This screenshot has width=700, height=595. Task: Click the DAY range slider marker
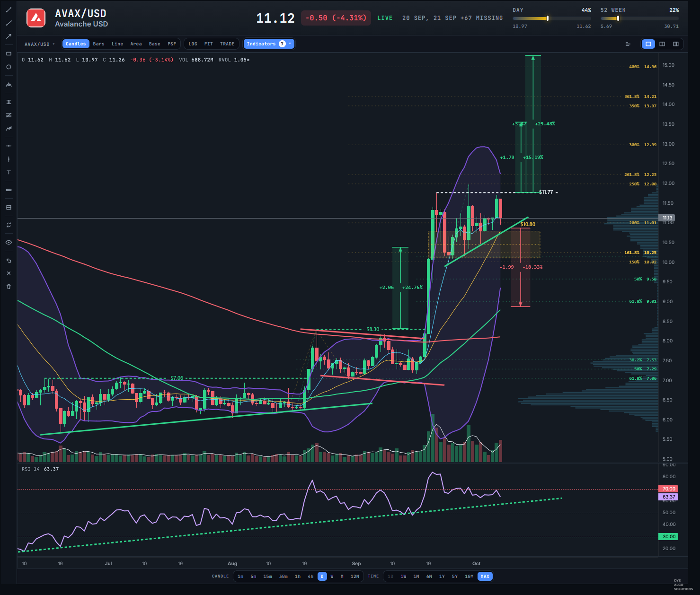click(x=548, y=18)
